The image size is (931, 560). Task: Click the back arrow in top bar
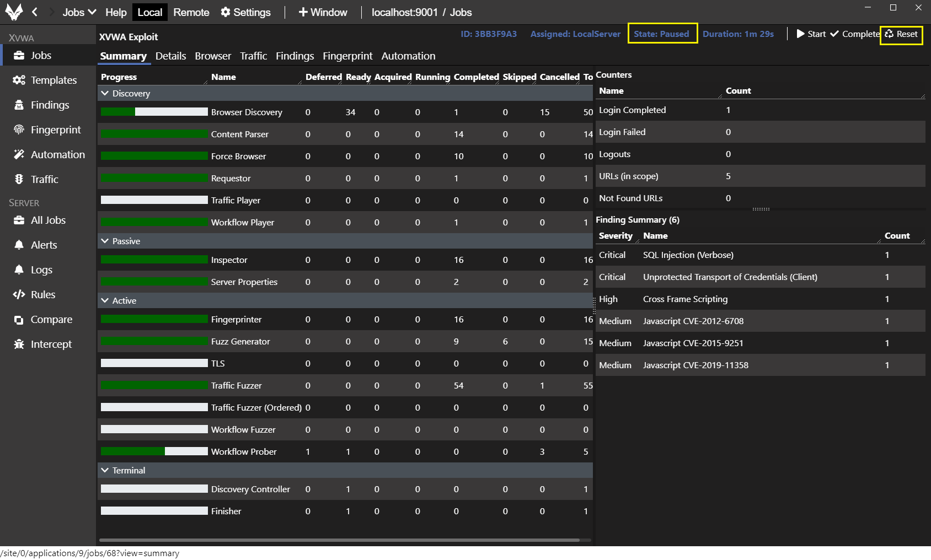(x=35, y=12)
